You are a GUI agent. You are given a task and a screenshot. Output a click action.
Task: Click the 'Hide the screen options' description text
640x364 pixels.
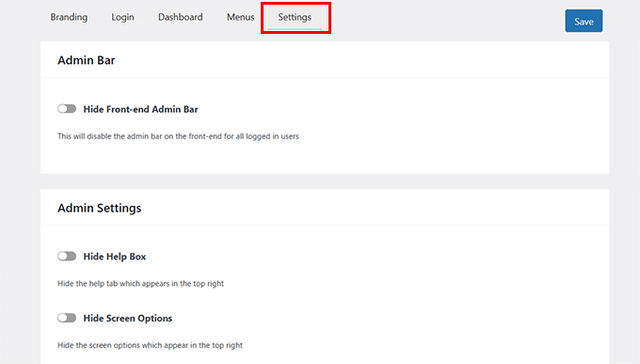point(150,345)
